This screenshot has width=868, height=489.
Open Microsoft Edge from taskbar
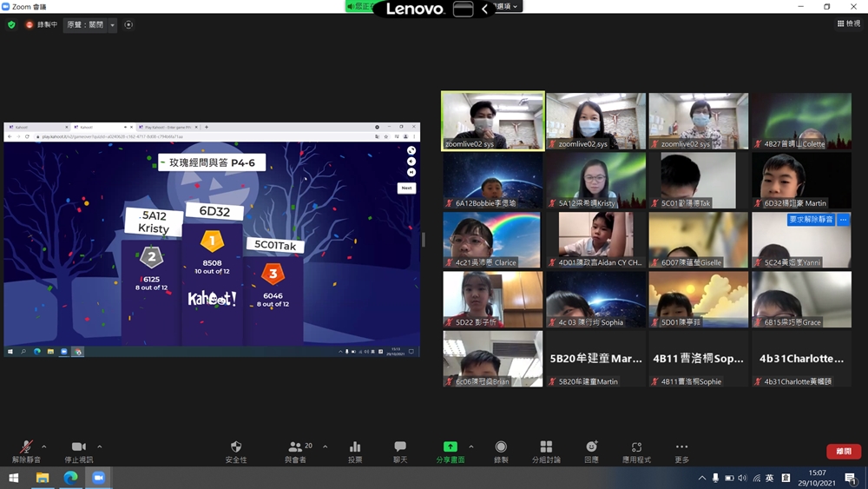70,478
